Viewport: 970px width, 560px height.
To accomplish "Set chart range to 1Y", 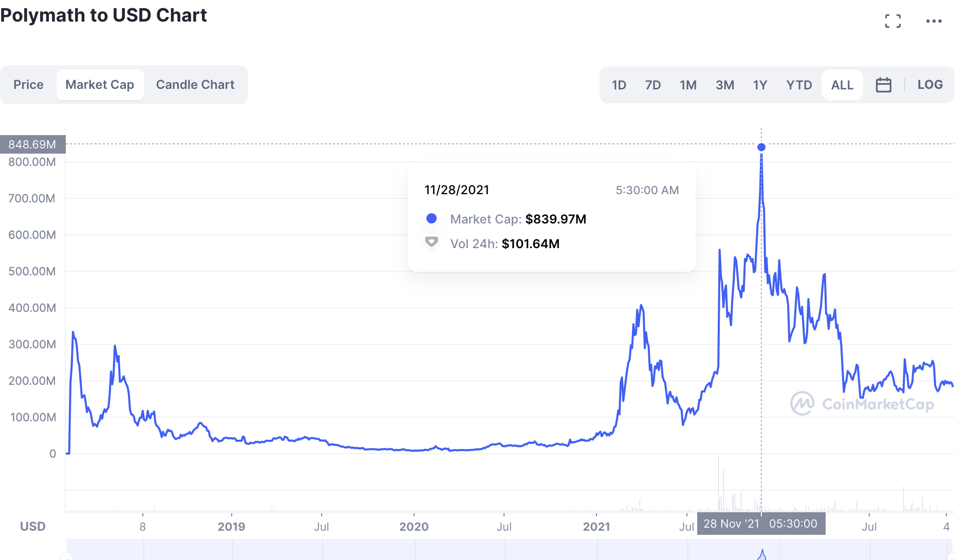I will pos(760,85).
